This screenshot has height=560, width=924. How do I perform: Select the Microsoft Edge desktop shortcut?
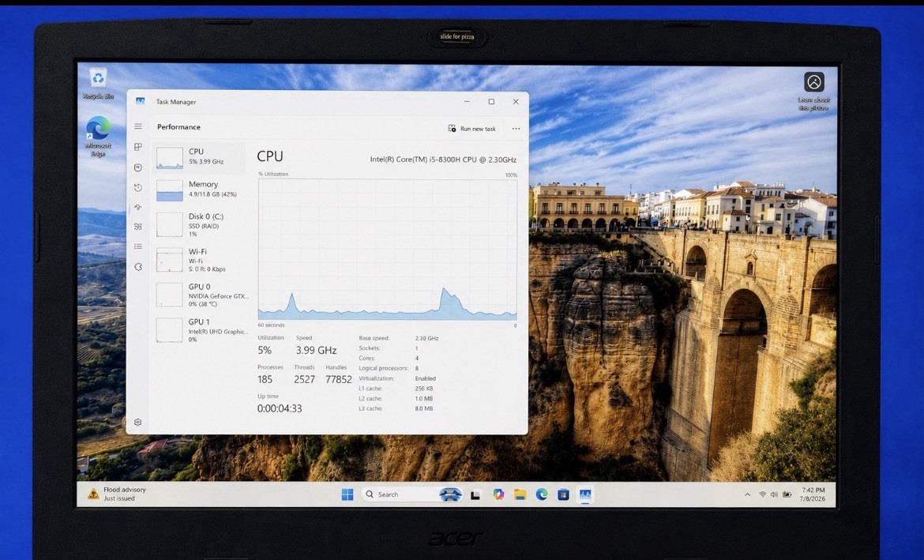coord(98,137)
